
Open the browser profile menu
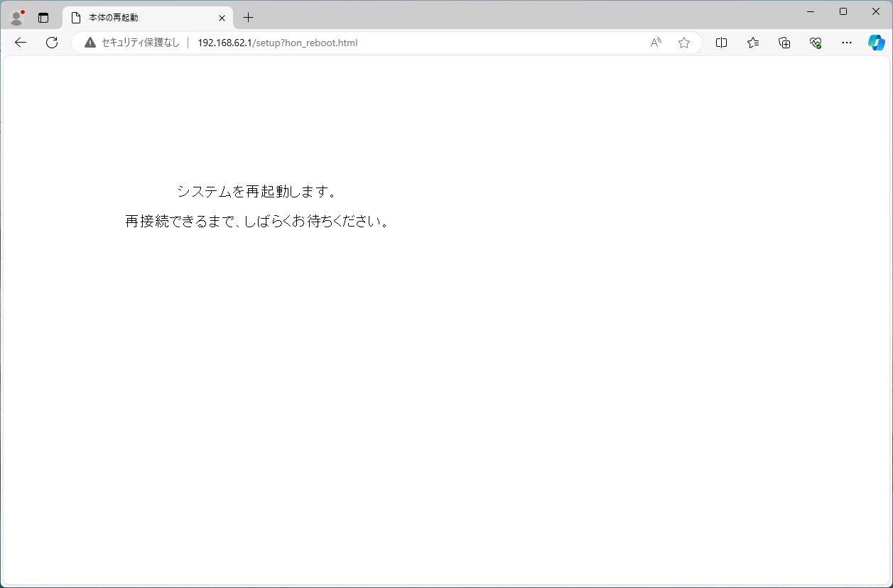(16, 18)
